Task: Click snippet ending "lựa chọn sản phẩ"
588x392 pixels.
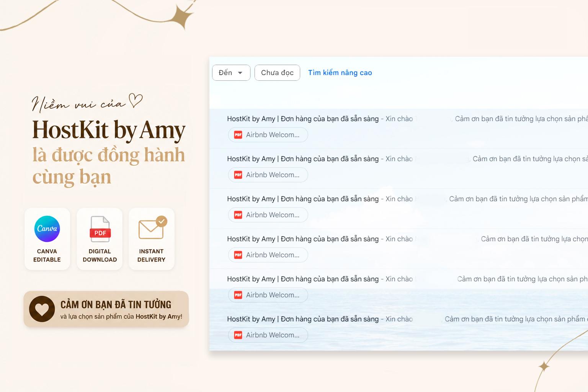Action: [x=521, y=119]
